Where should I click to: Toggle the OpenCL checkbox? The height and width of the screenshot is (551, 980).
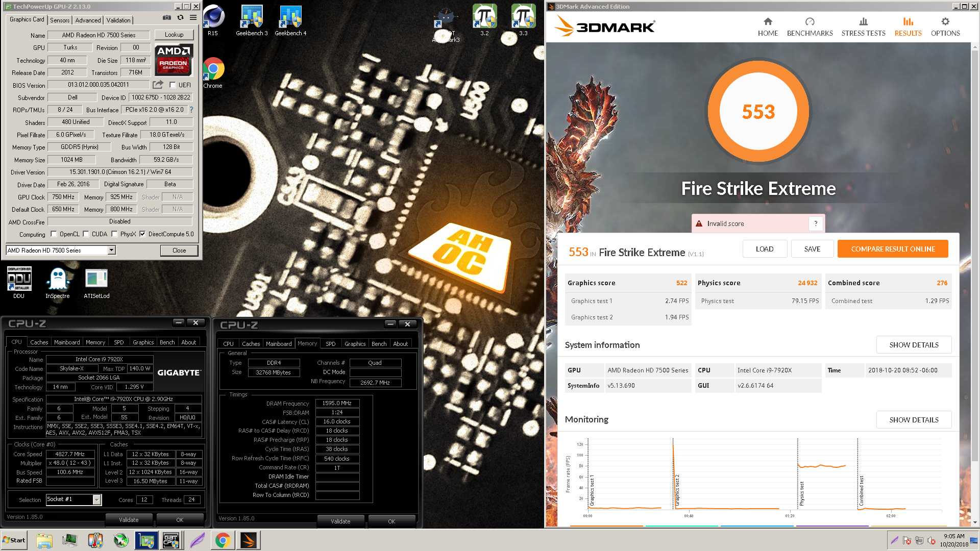point(54,234)
